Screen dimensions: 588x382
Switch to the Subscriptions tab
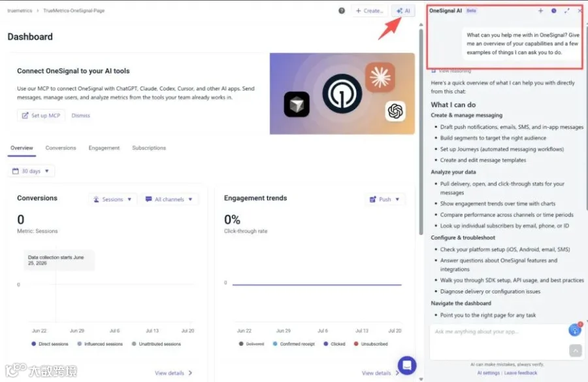tap(149, 148)
